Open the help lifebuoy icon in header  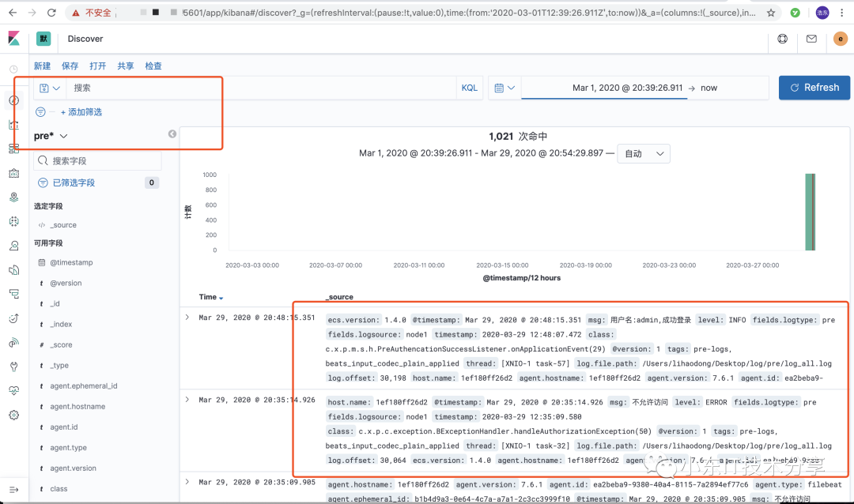coord(783,39)
